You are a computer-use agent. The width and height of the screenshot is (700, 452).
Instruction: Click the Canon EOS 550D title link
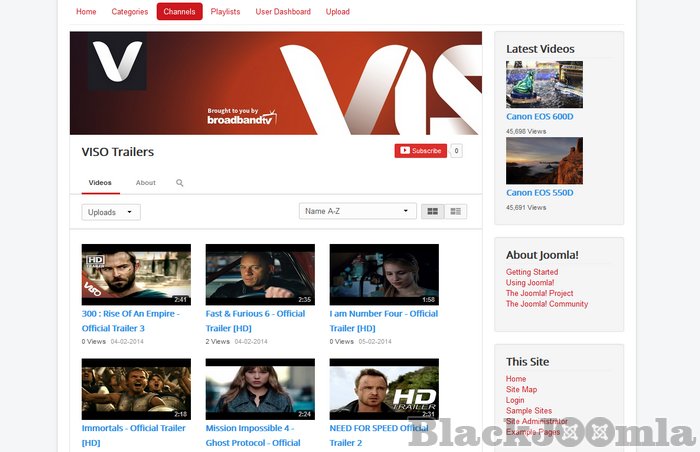[x=540, y=192]
